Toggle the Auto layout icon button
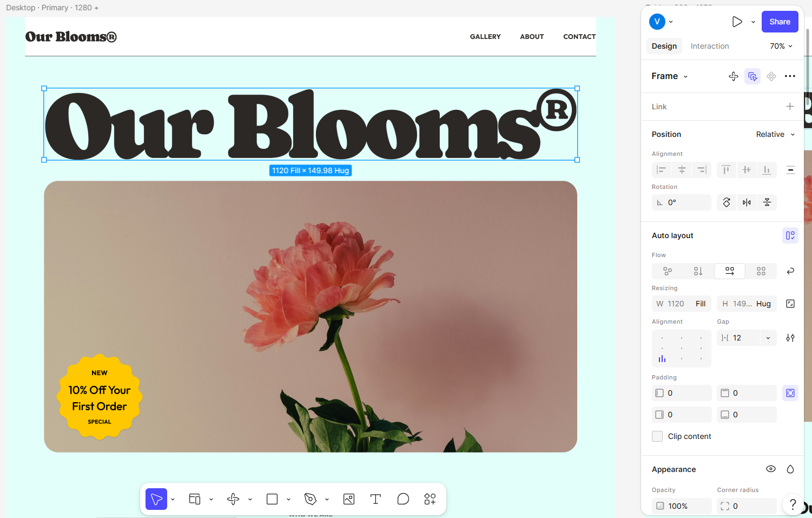This screenshot has height=518, width=812. pyautogui.click(x=790, y=235)
